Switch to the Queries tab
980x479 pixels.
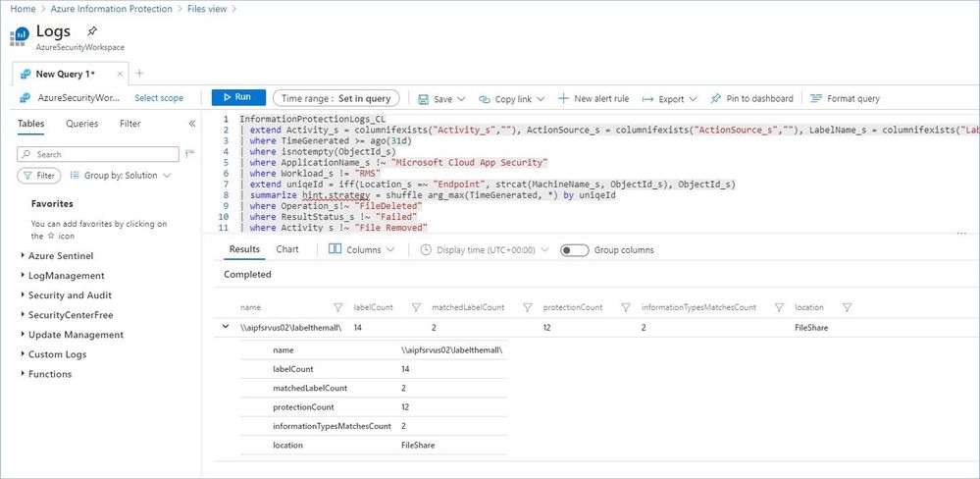tap(81, 124)
